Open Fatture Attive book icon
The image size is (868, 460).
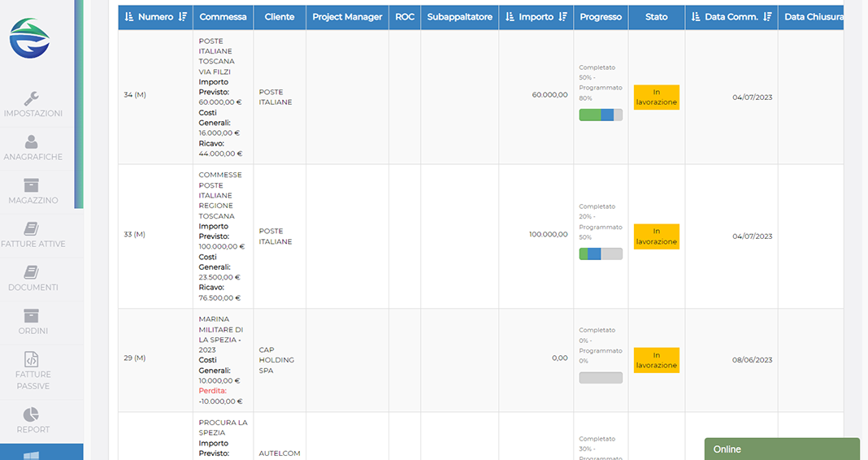pos(32,228)
